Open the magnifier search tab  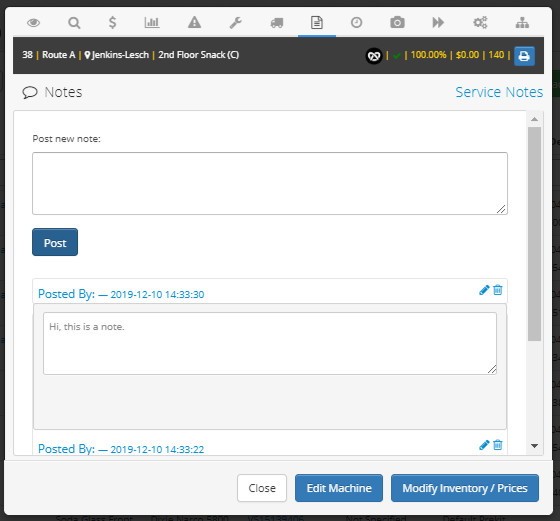click(74, 23)
